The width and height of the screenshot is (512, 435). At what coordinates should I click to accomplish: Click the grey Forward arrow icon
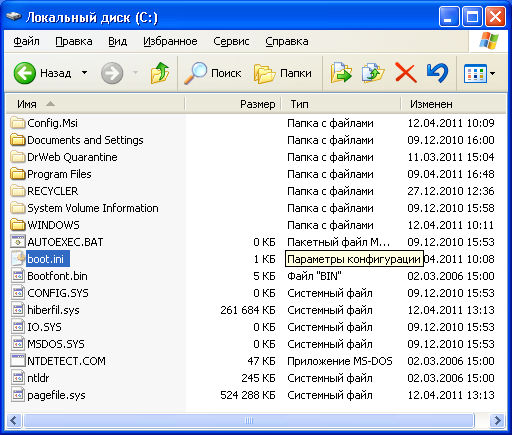point(112,73)
